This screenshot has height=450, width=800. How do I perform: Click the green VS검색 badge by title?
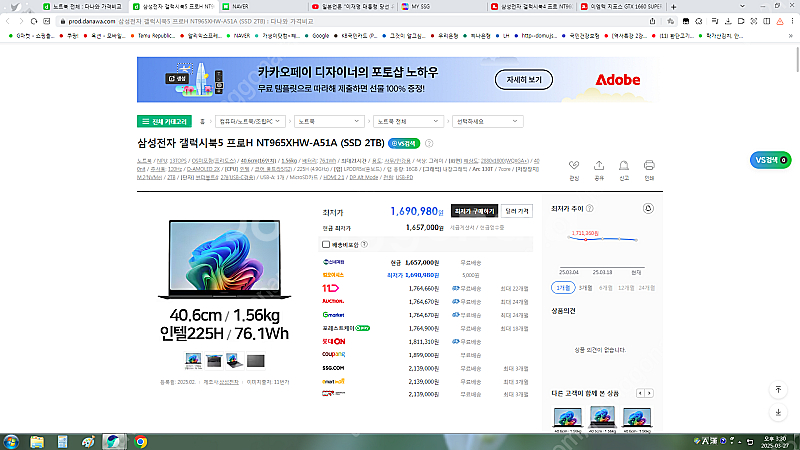(404, 143)
